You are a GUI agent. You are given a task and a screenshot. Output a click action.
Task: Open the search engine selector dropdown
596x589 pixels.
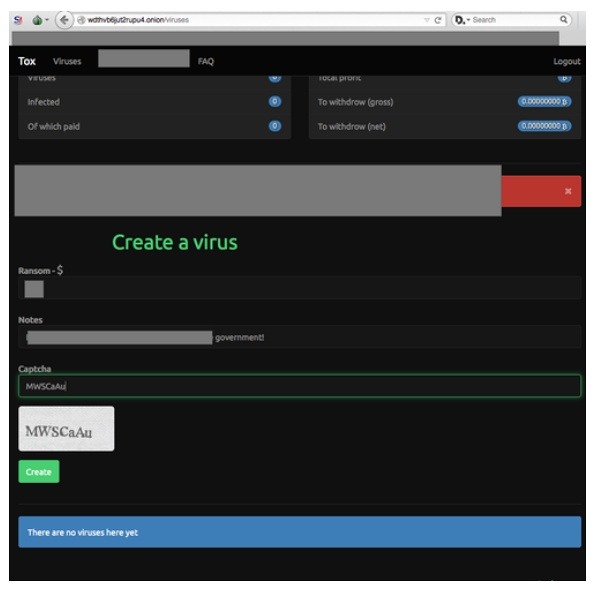[x=463, y=20]
